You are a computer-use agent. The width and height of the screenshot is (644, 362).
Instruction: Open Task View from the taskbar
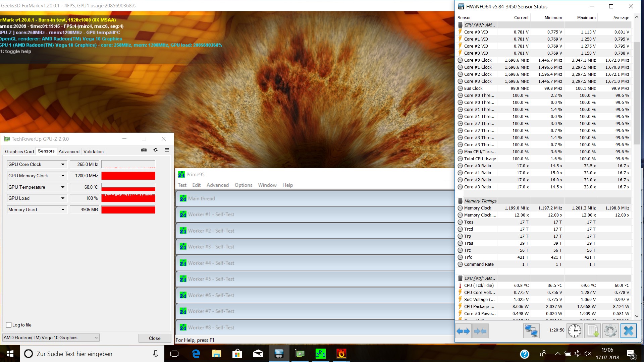174,354
